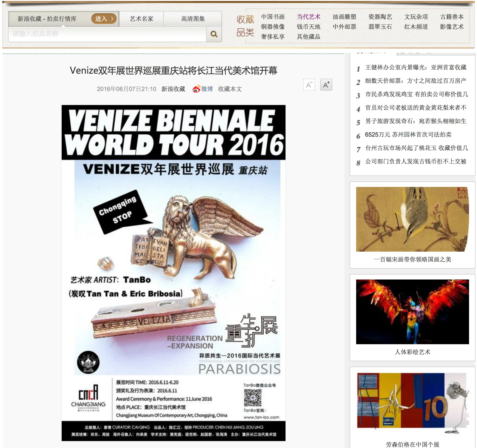Open 文玩杂项 category

(x=416, y=17)
